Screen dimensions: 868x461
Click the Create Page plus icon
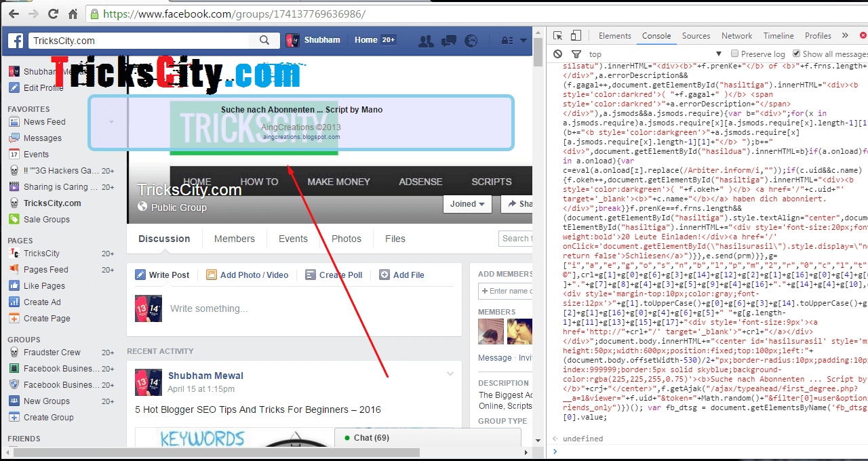pos(14,319)
